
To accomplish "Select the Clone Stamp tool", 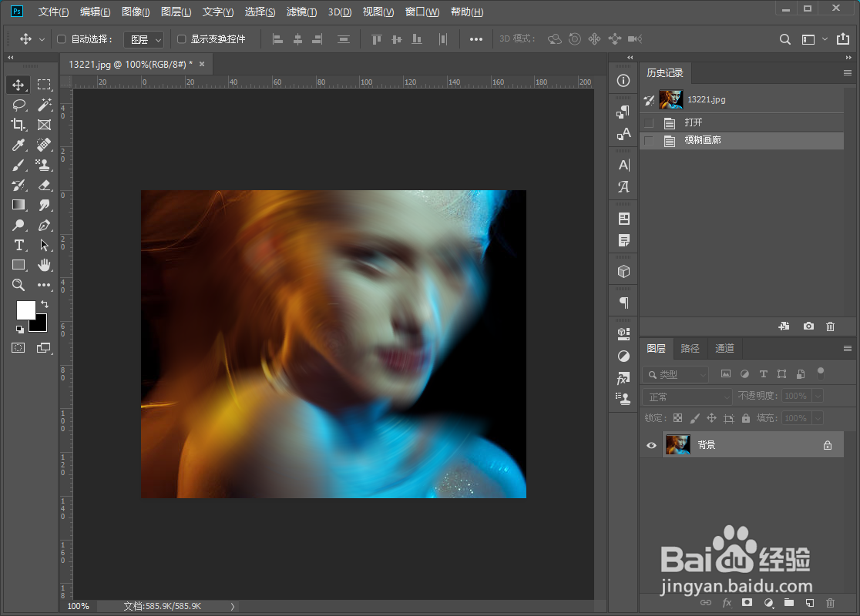I will pos(44,165).
